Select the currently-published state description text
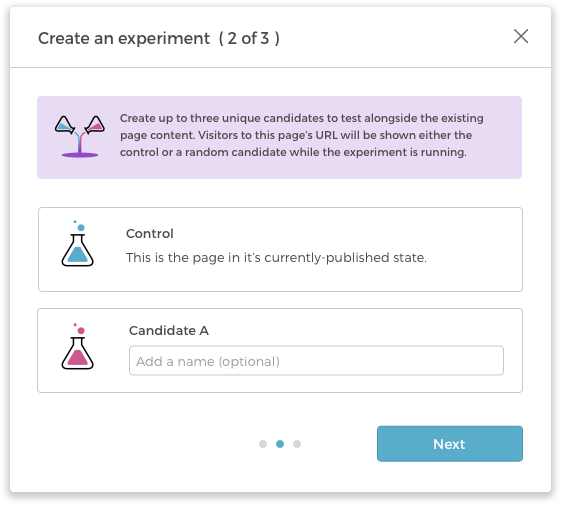 click(276, 257)
